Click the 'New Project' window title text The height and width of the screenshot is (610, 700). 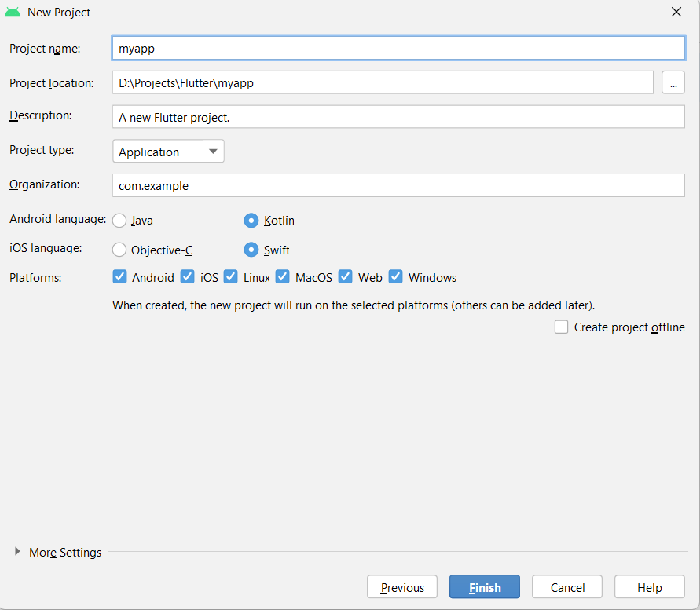59,13
